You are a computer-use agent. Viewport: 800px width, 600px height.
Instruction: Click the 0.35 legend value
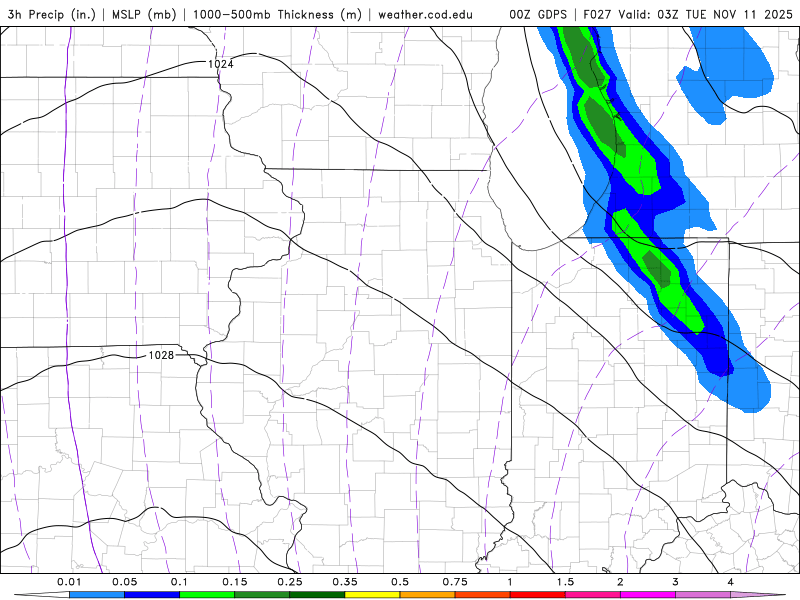[x=345, y=582]
